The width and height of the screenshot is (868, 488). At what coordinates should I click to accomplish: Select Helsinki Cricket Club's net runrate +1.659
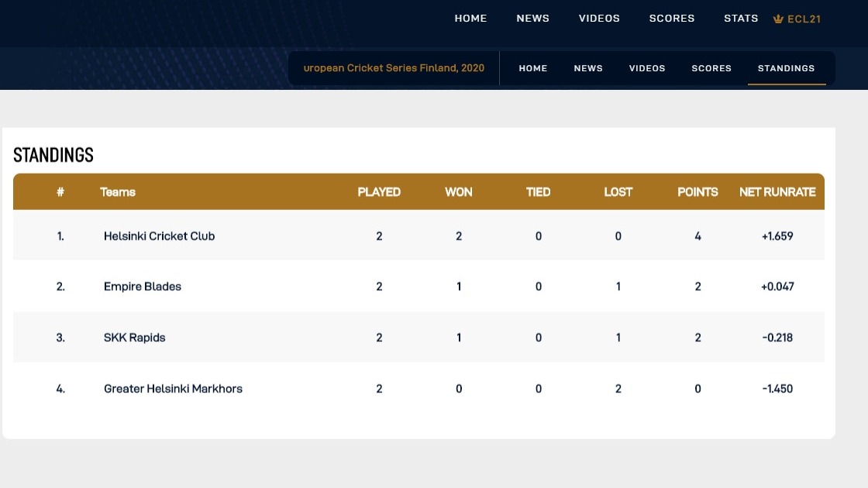click(x=777, y=236)
